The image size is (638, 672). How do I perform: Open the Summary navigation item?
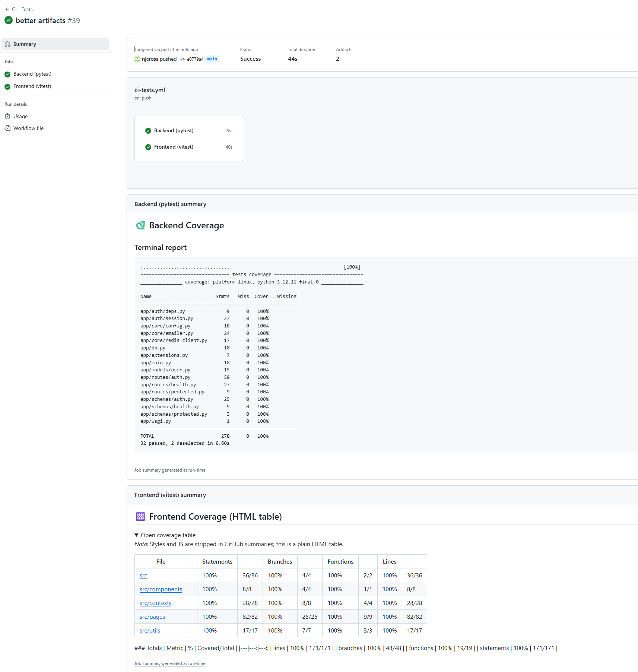[25, 44]
